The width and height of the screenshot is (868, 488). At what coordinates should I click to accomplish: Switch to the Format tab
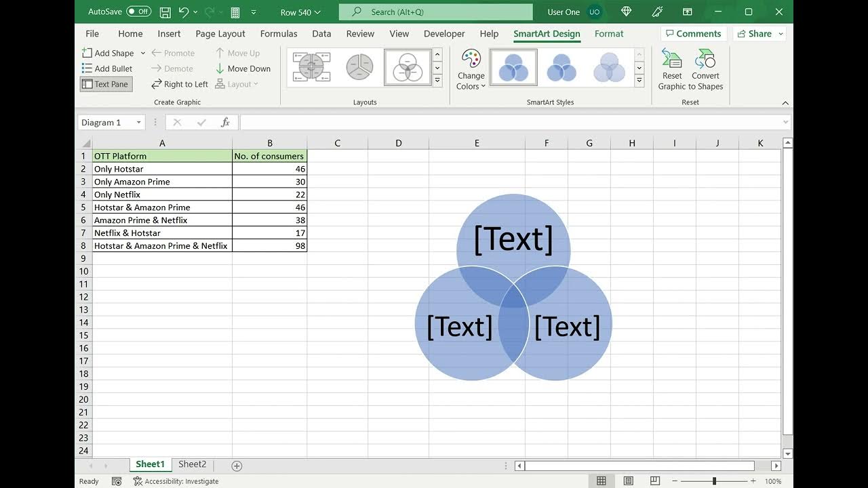pos(609,33)
